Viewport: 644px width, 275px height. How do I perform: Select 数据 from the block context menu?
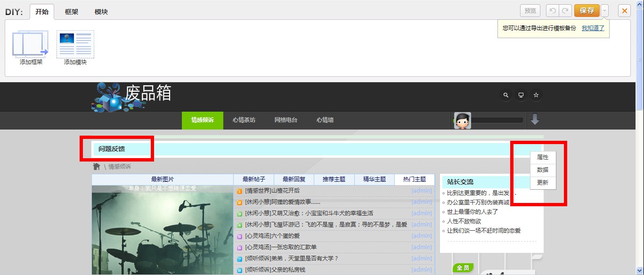click(543, 170)
